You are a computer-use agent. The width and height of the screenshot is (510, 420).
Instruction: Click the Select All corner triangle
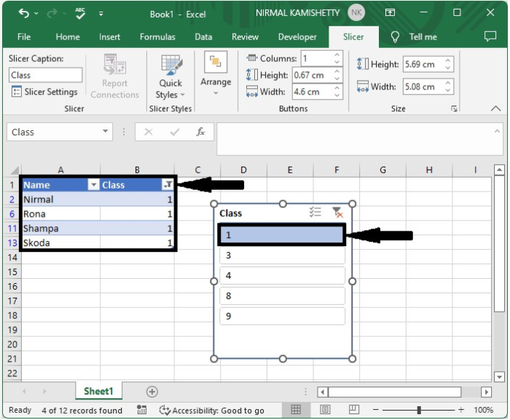click(x=15, y=170)
